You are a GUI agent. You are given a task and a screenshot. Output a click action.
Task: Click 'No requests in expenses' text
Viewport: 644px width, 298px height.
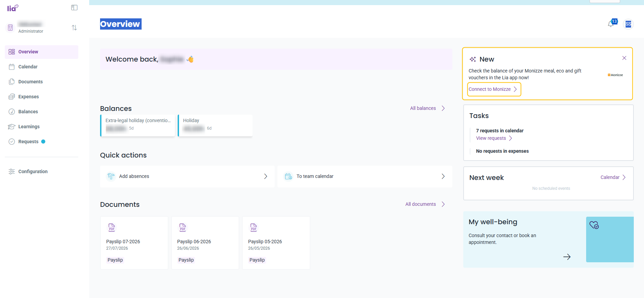(502, 151)
